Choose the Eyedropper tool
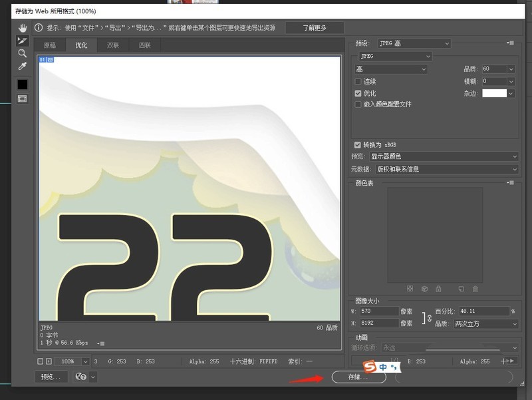 click(x=23, y=67)
